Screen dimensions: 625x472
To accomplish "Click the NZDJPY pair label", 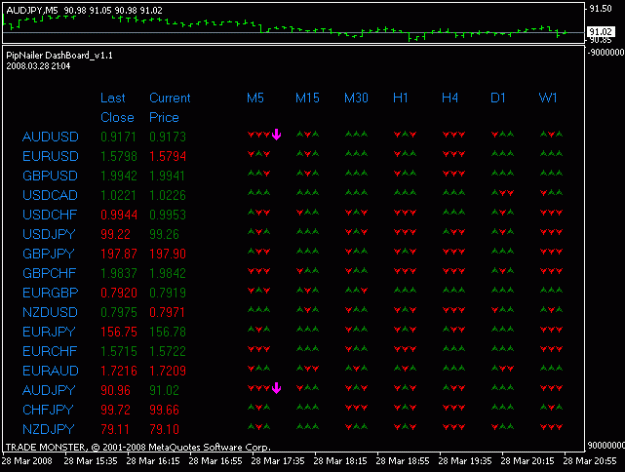I will pos(48,430).
